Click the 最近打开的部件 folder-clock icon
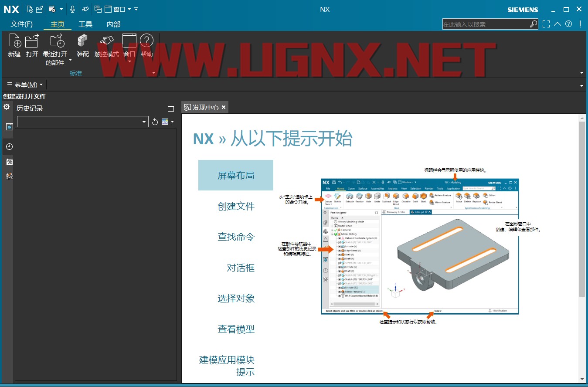The width and height of the screenshot is (588, 387). coord(57,41)
